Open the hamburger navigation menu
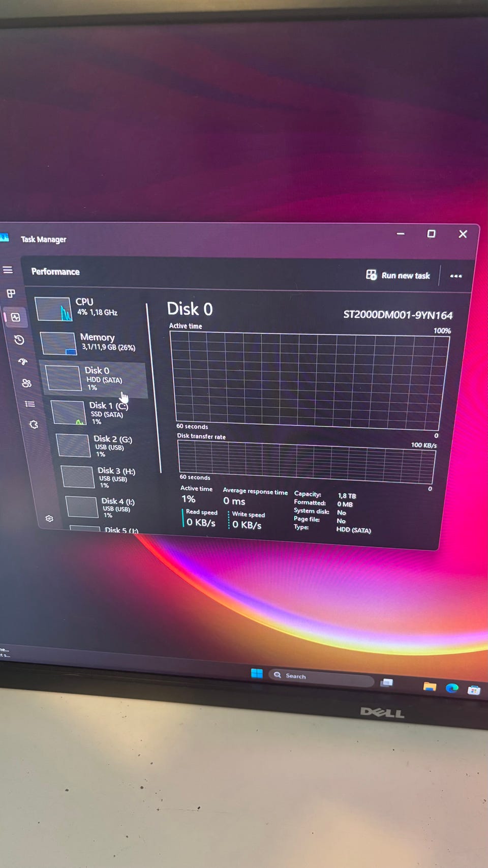 (8, 270)
